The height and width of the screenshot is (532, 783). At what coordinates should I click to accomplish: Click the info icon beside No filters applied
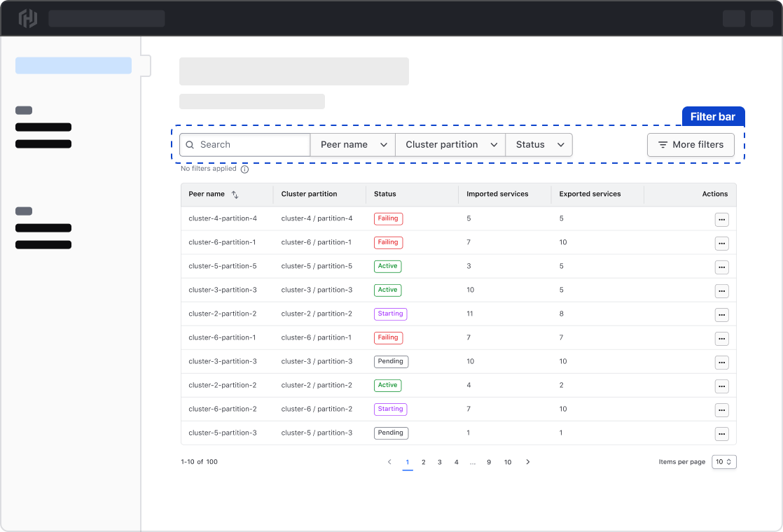[x=244, y=169]
